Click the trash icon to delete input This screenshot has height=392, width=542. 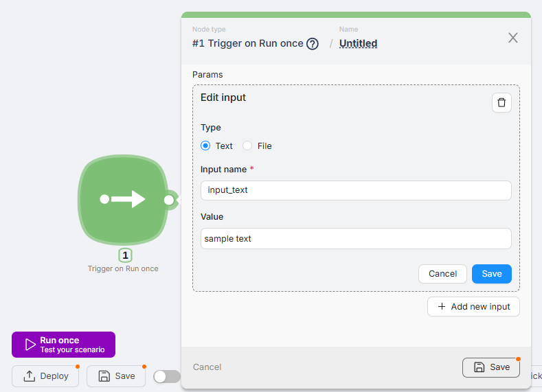501,102
